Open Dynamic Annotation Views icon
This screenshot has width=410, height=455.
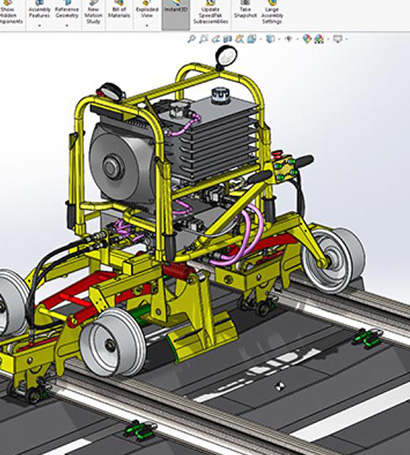tap(239, 39)
